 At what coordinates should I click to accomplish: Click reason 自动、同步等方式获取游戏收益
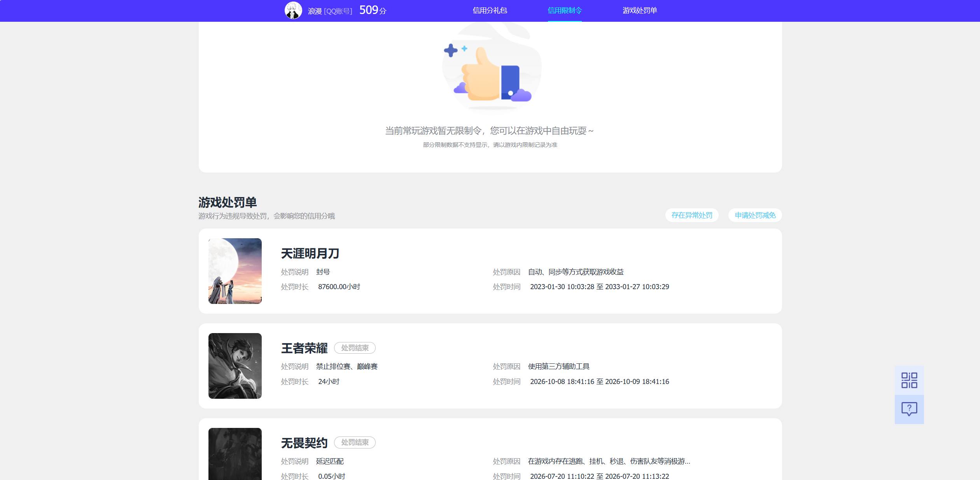point(576,272)
